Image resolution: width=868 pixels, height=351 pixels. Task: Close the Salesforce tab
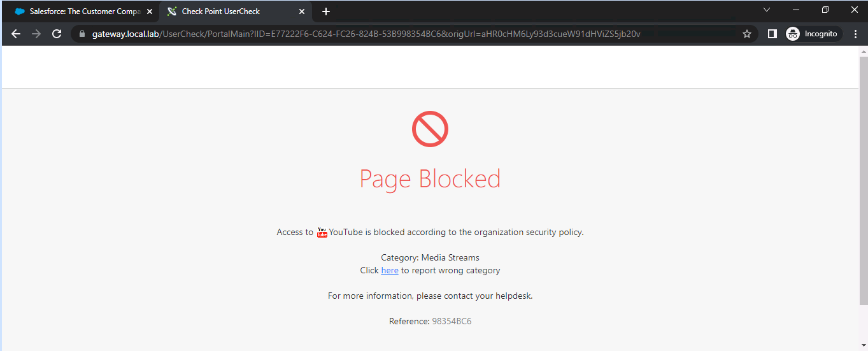click(150, 11)
